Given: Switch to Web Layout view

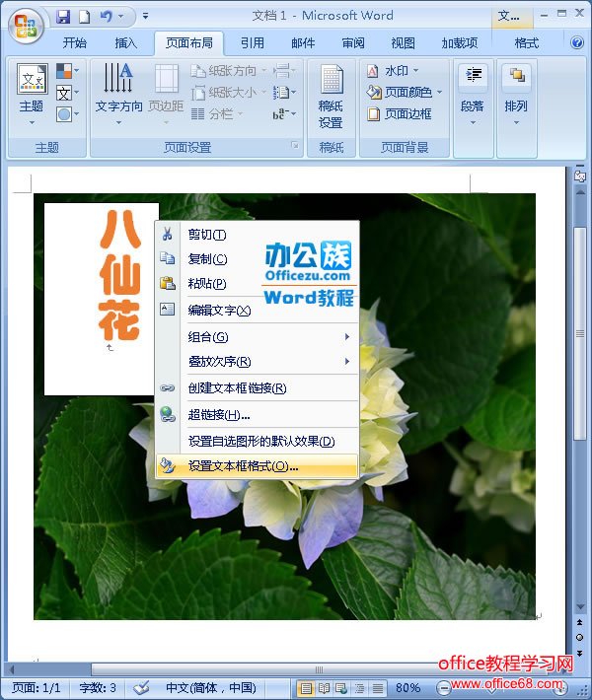Looking at the screenshot, I should coord(341,688).
